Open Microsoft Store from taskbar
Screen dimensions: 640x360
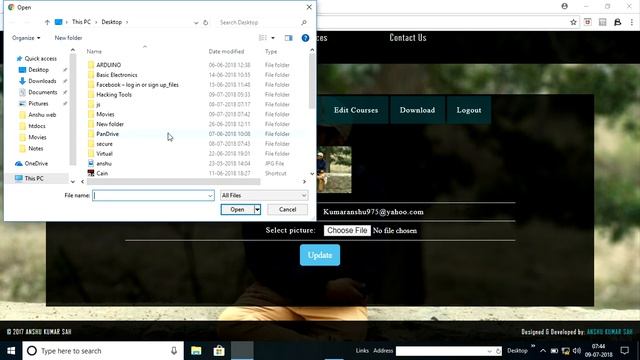219,351
